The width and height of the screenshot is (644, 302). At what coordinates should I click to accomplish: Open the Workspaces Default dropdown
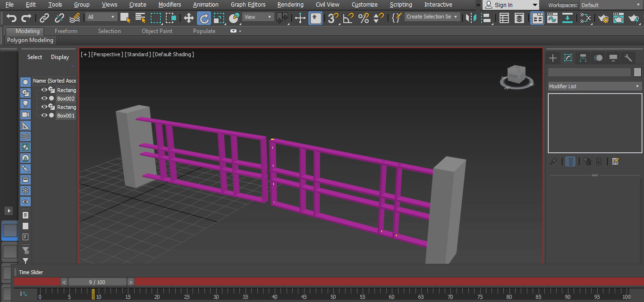[611, 5]
